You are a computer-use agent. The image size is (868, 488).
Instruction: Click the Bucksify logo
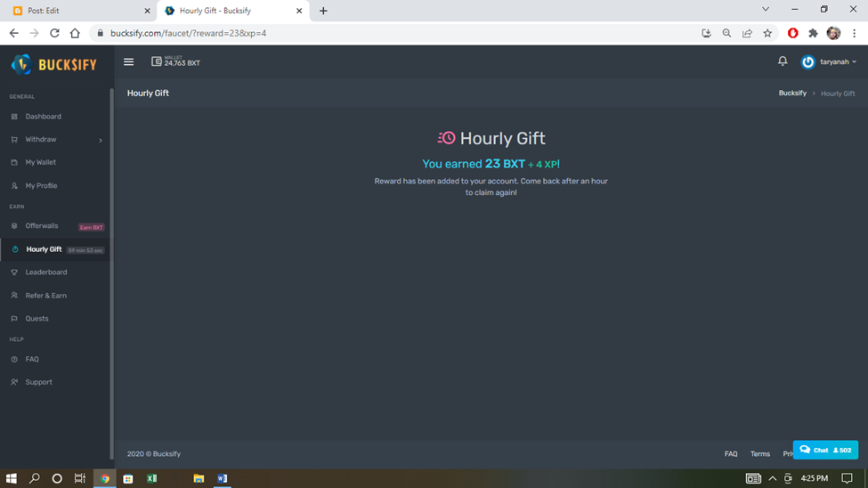[53, 64]
